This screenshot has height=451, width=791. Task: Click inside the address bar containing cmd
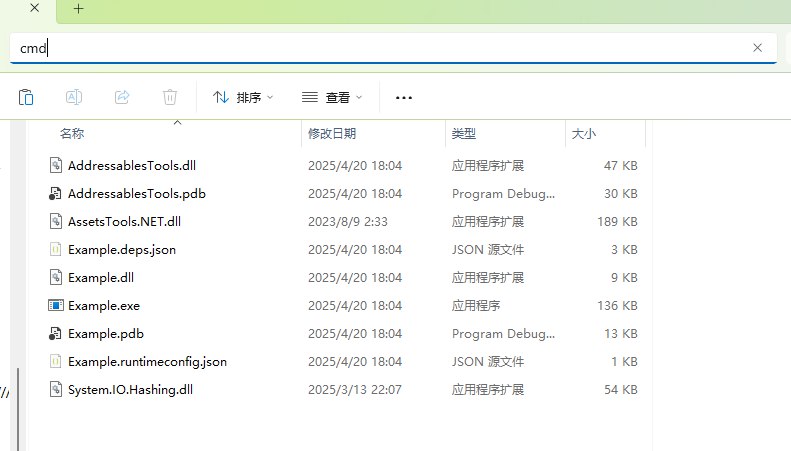380,47
